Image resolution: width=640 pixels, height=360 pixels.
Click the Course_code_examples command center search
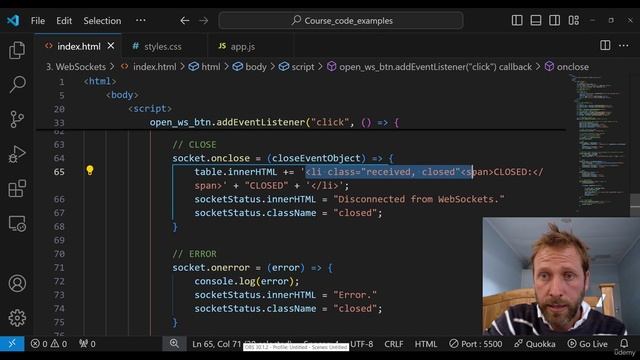click(341, 20)
